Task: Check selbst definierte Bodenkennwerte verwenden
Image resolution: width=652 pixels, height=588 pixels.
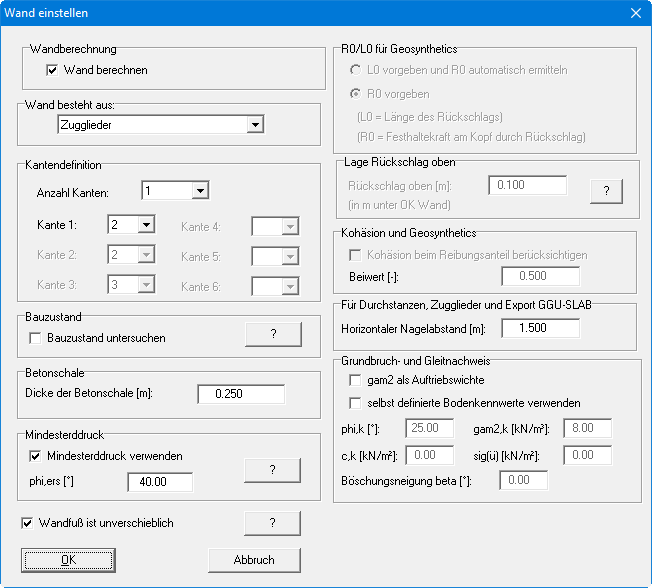Action: 355,403
